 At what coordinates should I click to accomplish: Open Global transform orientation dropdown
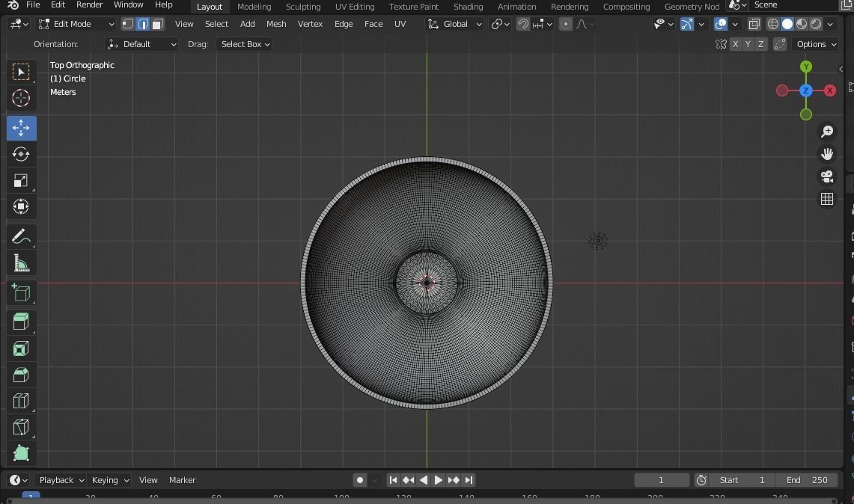pos(454,24)
